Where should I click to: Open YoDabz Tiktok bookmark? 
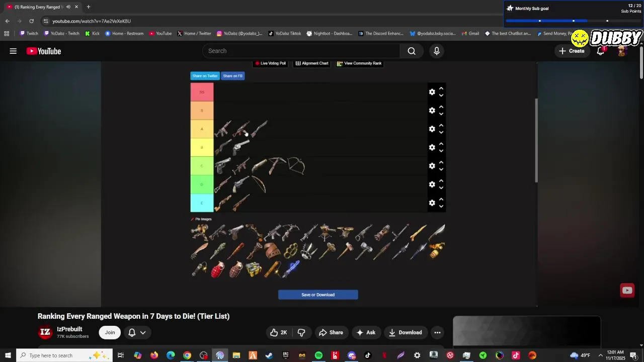pyautogui.click(x=284, y=34)
